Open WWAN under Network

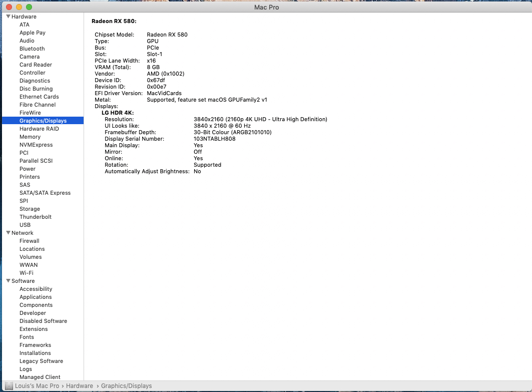[x=29, y=265]
